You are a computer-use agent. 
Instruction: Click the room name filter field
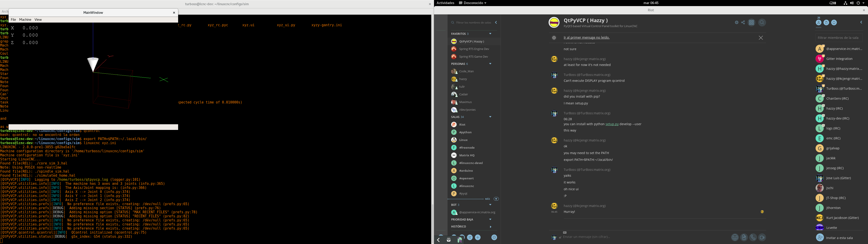[473, 23]
